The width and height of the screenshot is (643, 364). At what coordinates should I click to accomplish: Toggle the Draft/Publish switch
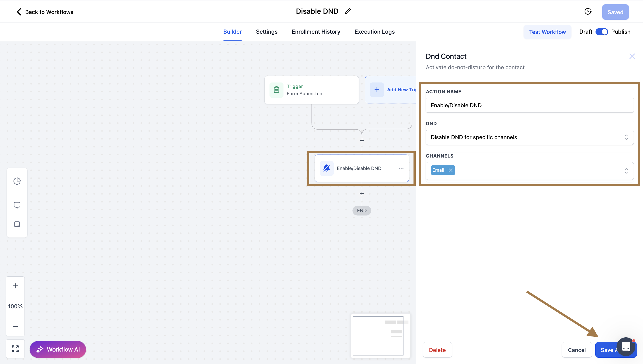click(x=602, y=32)
